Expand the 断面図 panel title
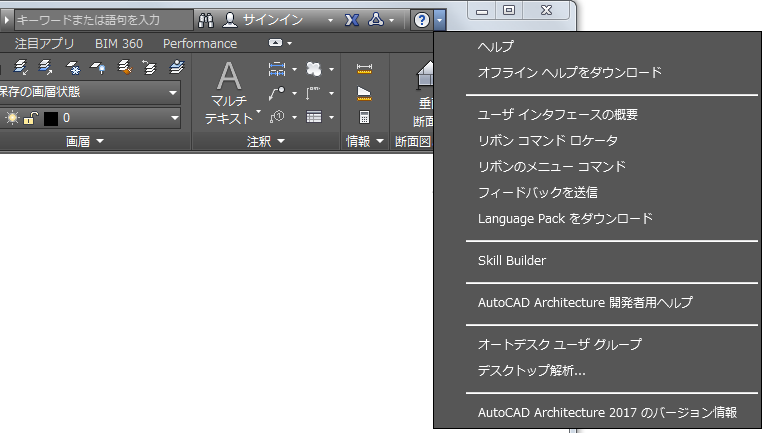Viewport: 766px width, 433px height. tap(412, 142)
